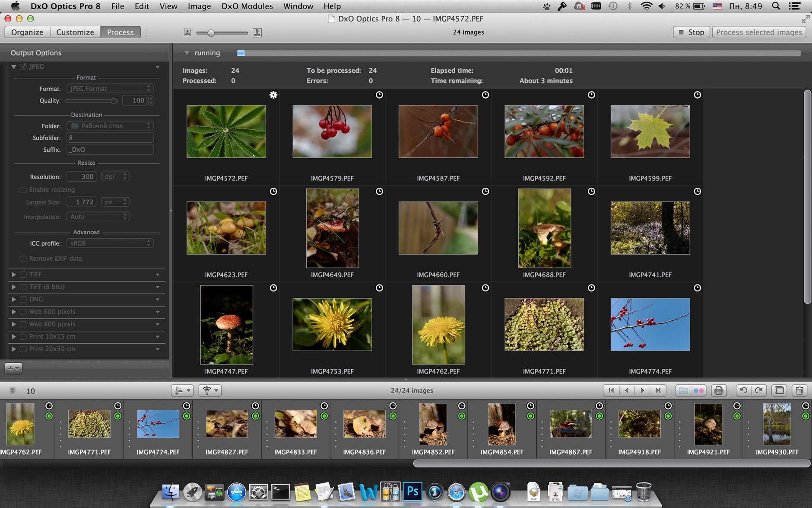Click the compare images icon with colored dots

[698, 390]
